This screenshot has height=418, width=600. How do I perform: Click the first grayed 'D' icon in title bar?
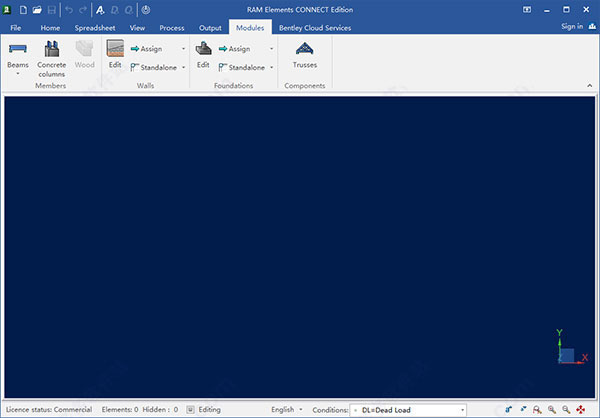[x=114, y=10]
